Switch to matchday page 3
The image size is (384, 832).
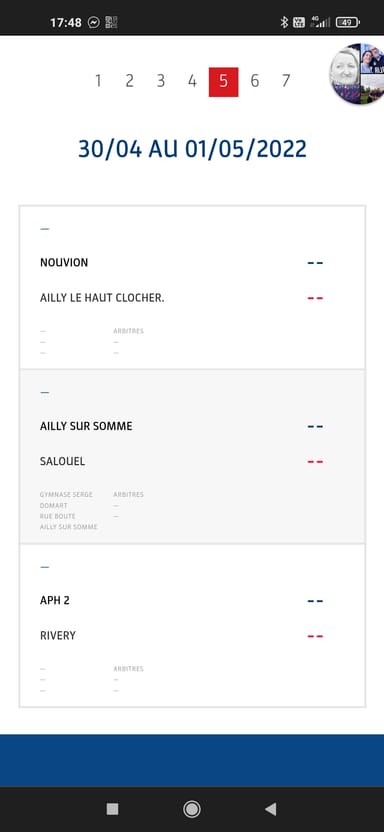[x=161, y=81]
